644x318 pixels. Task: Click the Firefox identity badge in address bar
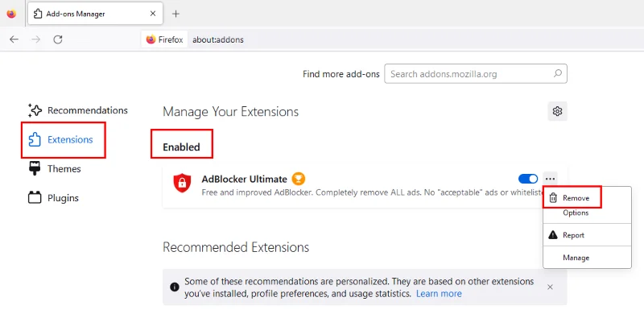[x=164, y=39]
